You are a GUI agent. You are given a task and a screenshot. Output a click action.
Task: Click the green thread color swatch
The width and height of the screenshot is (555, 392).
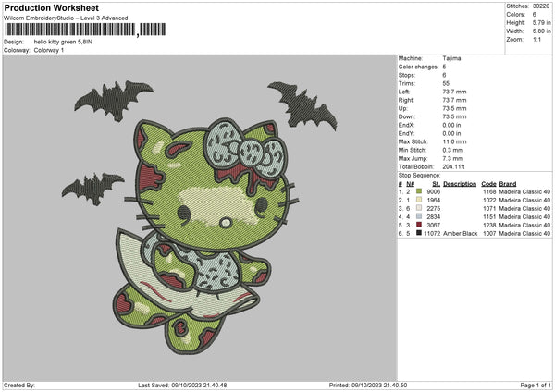click(x=419, y=191)
